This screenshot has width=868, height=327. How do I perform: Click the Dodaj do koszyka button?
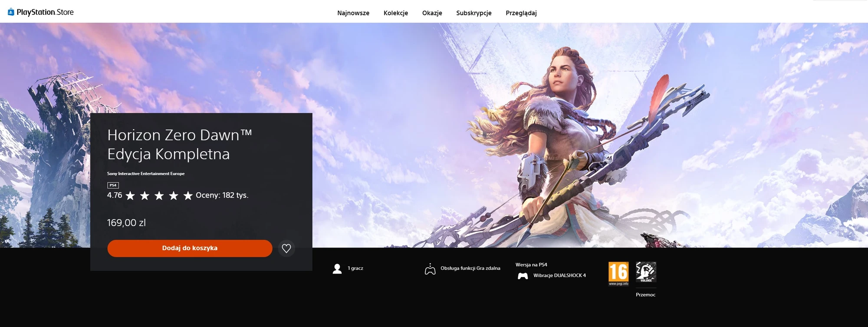(x=190, y=248)
